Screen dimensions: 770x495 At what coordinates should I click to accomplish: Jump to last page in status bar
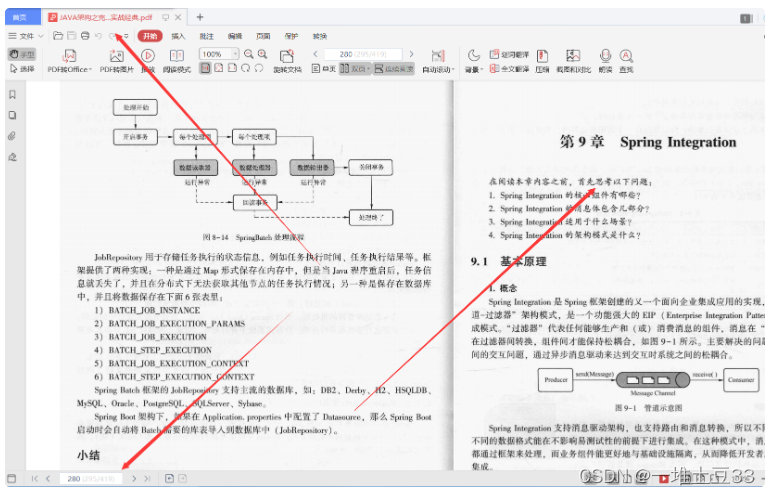[x=147, y=478]
